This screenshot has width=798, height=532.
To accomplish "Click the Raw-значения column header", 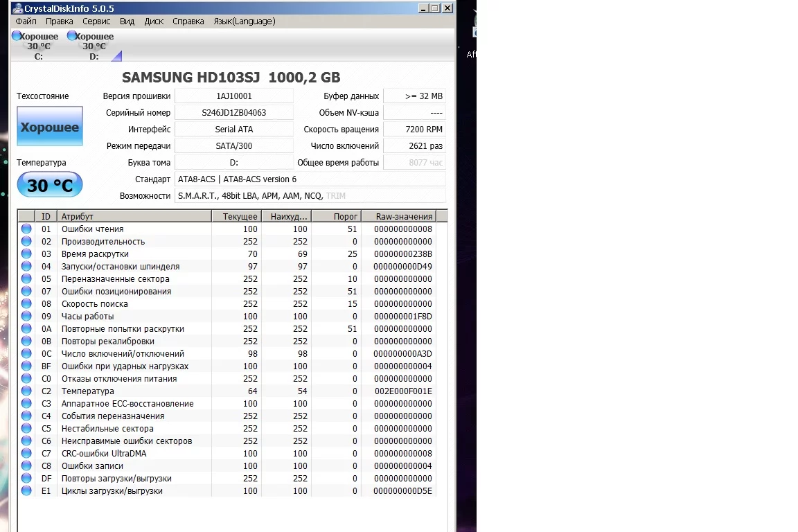I will (x=399, y=216).
